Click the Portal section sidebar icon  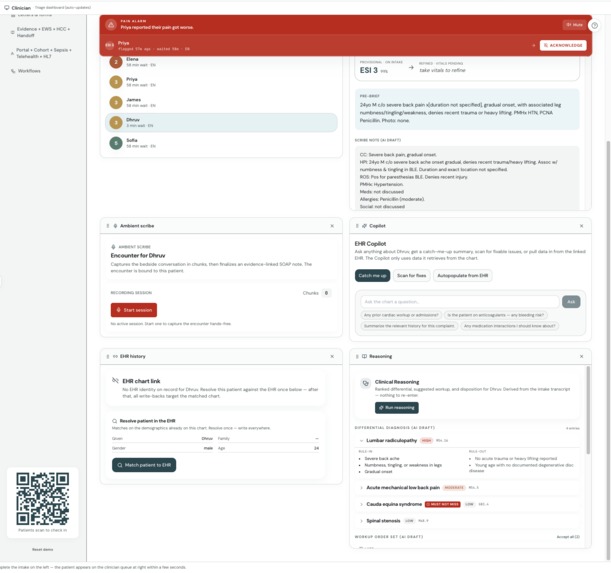[x=13, y=53]
